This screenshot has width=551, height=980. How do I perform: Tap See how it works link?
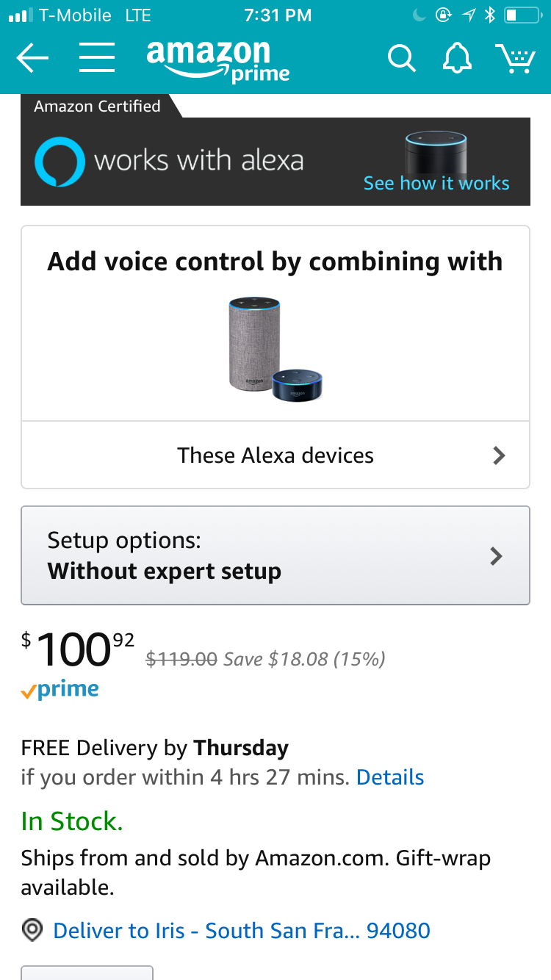pyautogui.click(x=436, y=183)
